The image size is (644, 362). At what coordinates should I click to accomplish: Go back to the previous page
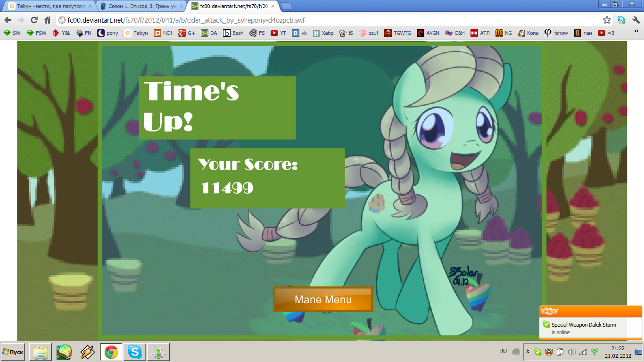click(x=8, y=20)
